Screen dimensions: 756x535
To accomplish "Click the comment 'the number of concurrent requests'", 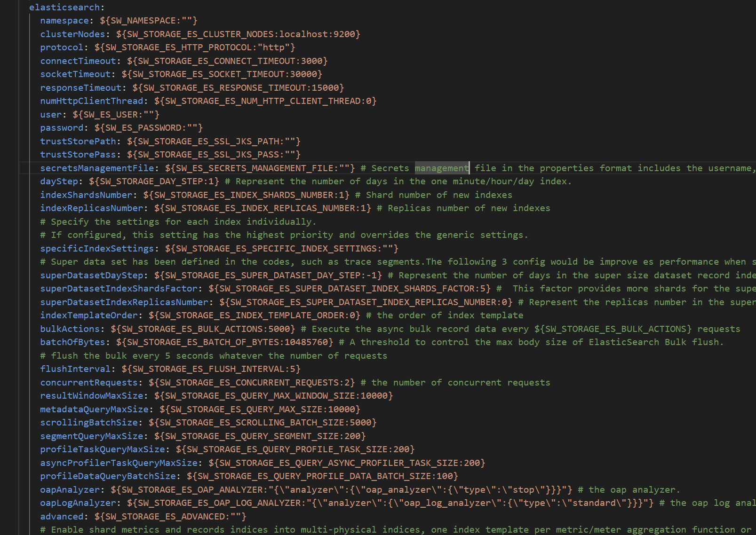I will (x=455, y=383).
